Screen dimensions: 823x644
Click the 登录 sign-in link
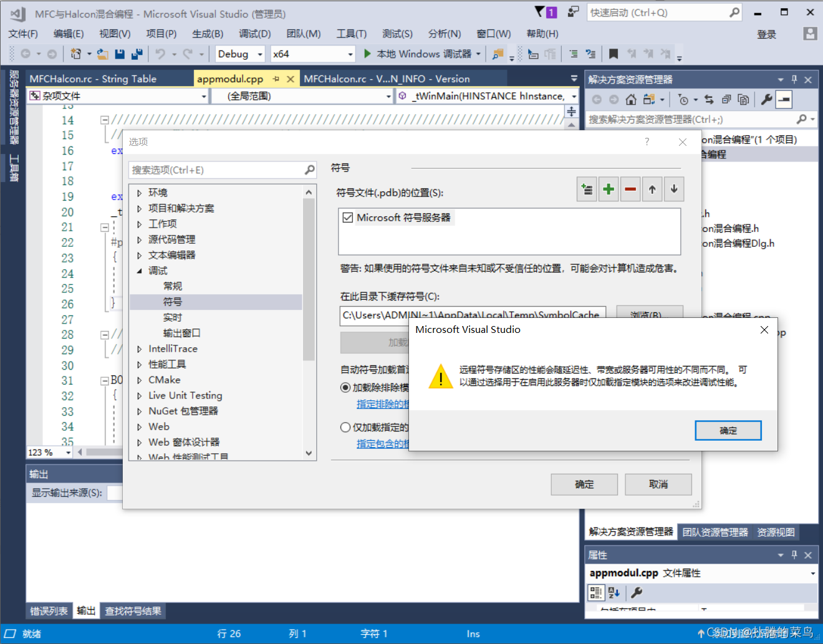tap(767, 34)
